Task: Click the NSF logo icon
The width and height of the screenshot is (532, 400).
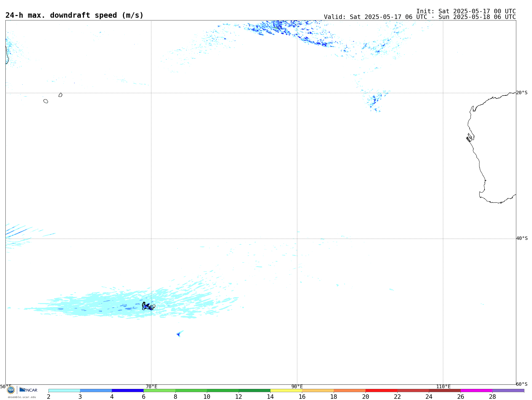Action: tap(11, 390)
